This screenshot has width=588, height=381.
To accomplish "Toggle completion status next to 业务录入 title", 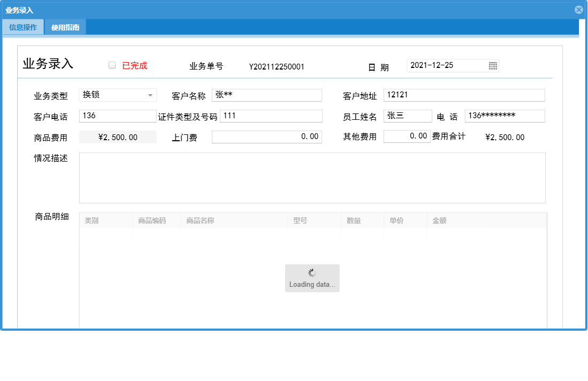I will [112, 64].
